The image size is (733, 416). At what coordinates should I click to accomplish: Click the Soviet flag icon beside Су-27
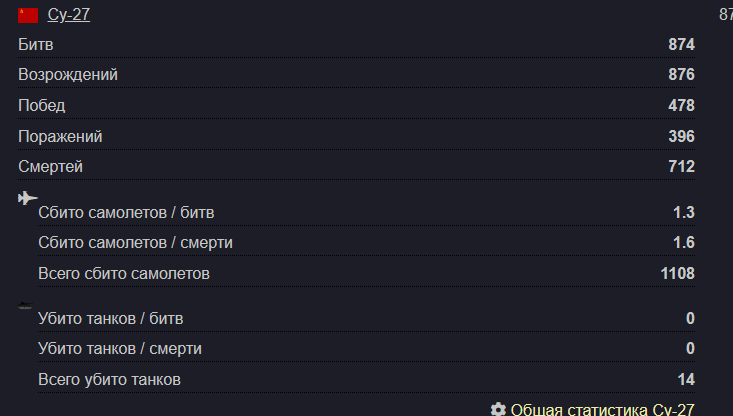click(x=28, y=15)
